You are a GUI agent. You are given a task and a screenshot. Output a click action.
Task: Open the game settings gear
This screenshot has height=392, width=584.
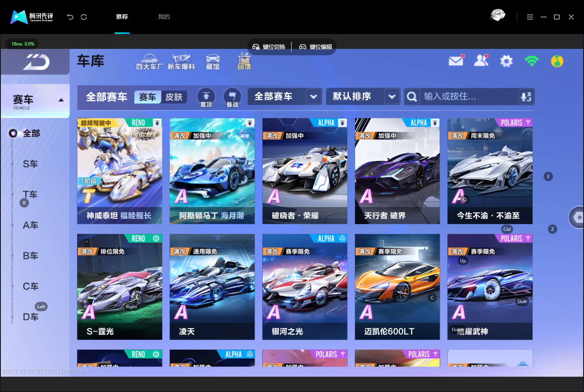tap(506, 61)
